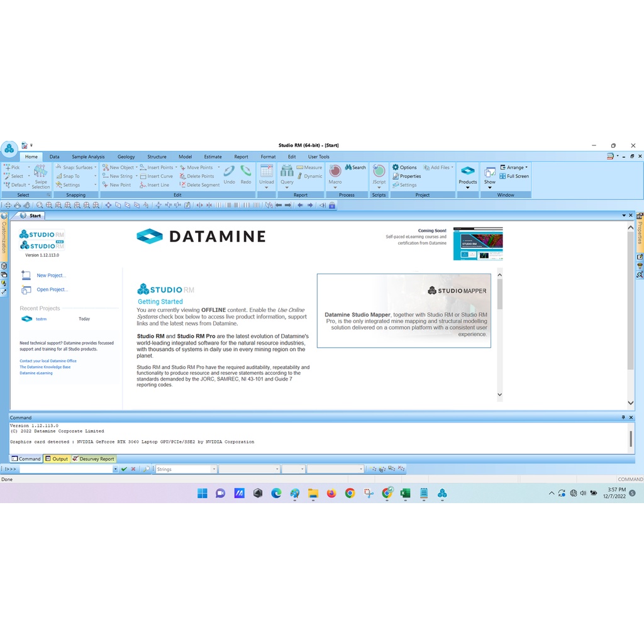Expand the New Object dropdown
The width and height of the screenshot is (644, 644).
pyautogui.click(x=136, y=167)
